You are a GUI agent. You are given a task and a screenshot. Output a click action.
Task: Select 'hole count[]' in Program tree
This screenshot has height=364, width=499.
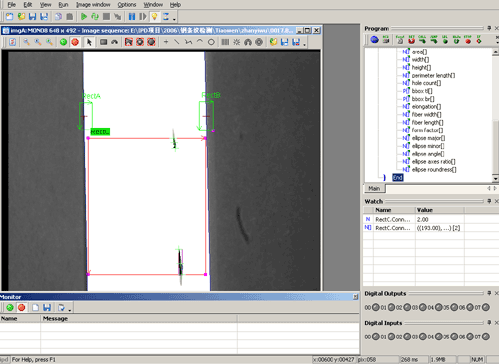(x=426, y=83)
